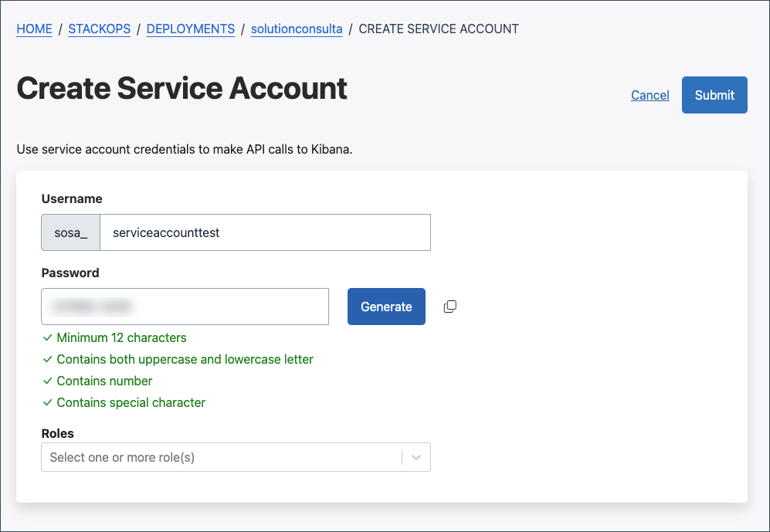The width and height of the screenshot is (770, 532).
Task: Click the "Minimum 12 characters" requirement
Action: tap(121, 337)
